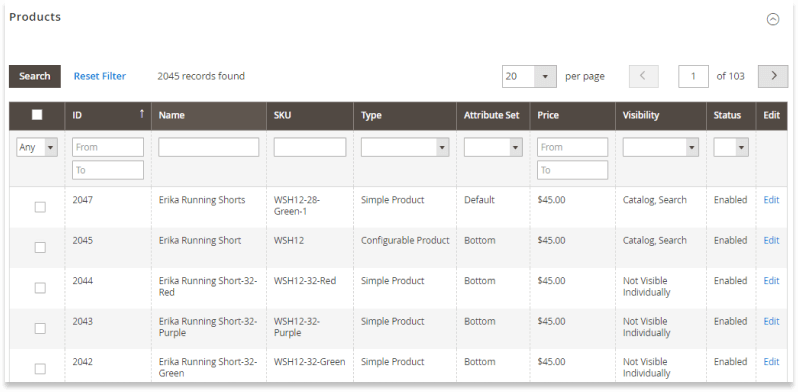798x392 pixels.
Task: Open the Type filter dropdown
Action: point(405,147)
